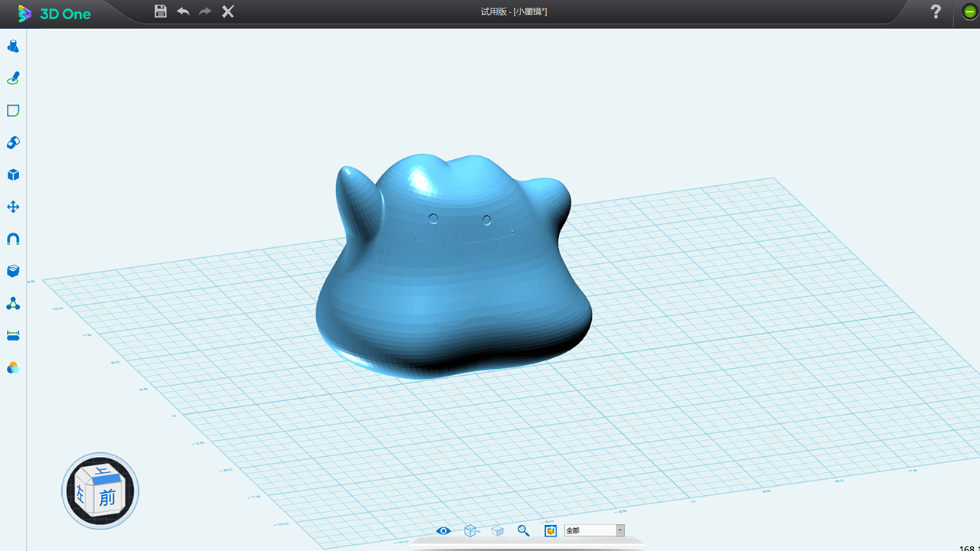Undo the last action
This screenshot has height=551, width=980.
tap(183, 11)
